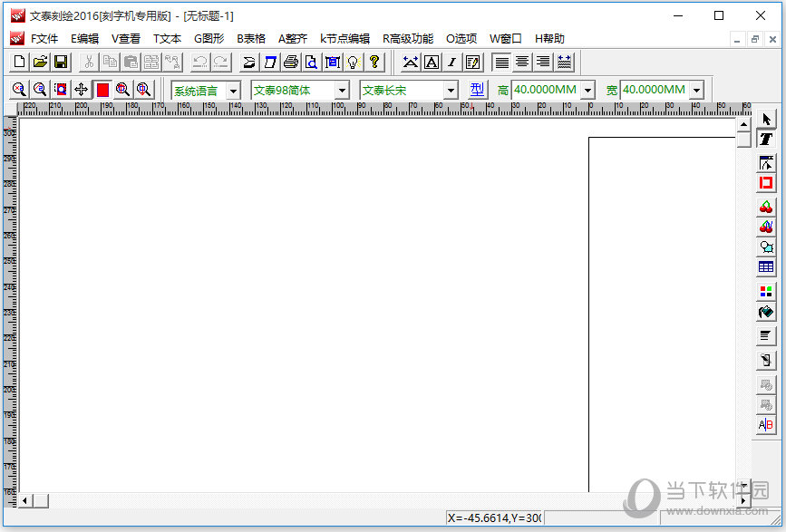786x532 pixels.
Task: Click the pan/move cross-arrow icon
Action: (x=82, y=90)
